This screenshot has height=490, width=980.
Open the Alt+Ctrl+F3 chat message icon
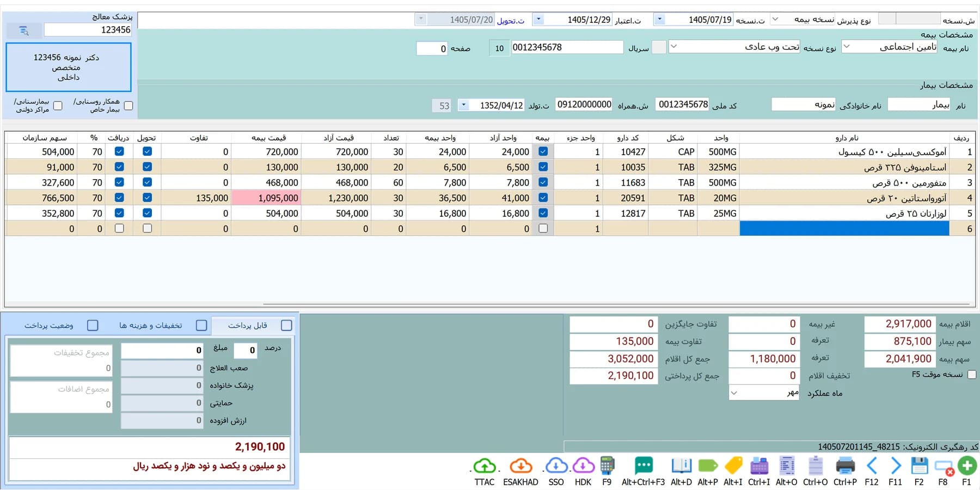coord(644,466)
